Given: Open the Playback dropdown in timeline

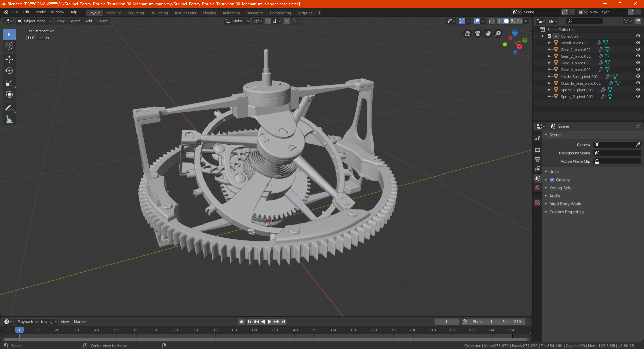Looking at the screenshot, I should [x=27, y=322].
